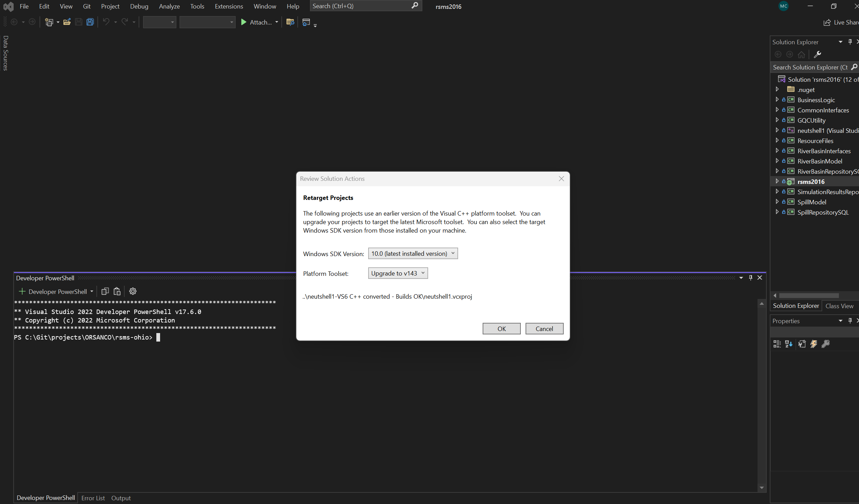Click the Live Share icon

(827, 22)
